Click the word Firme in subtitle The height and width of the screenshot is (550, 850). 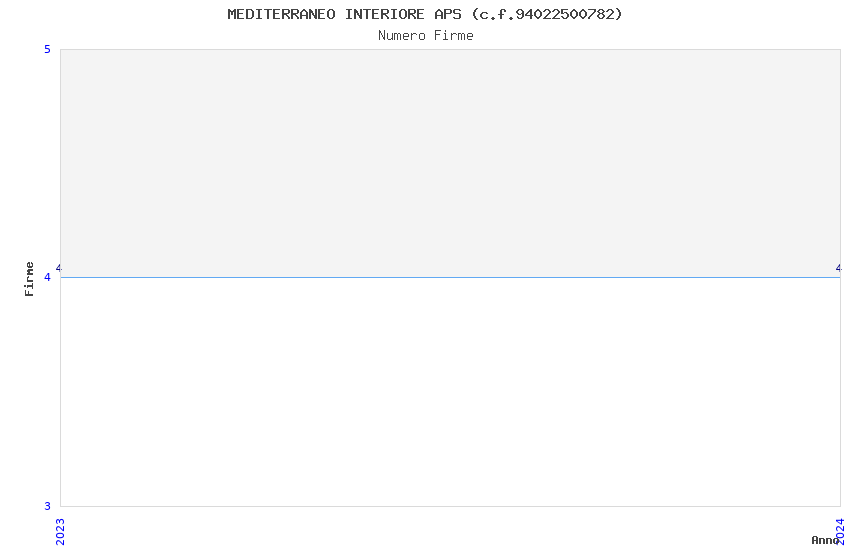coord(454,36)
